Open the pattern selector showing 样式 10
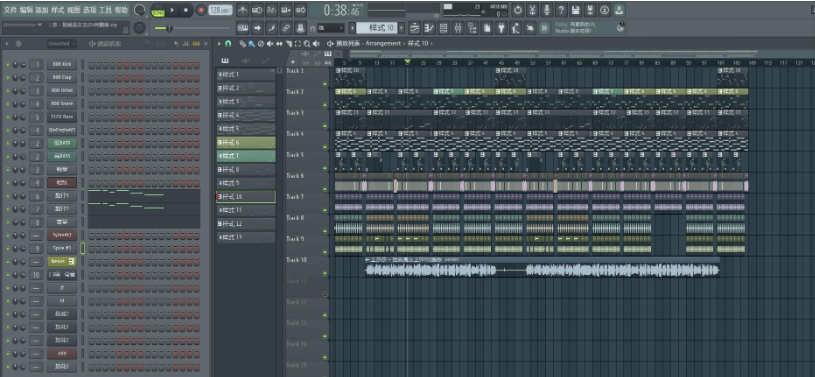Viewport: 815px width, 377px height. [x=376, y=28]
